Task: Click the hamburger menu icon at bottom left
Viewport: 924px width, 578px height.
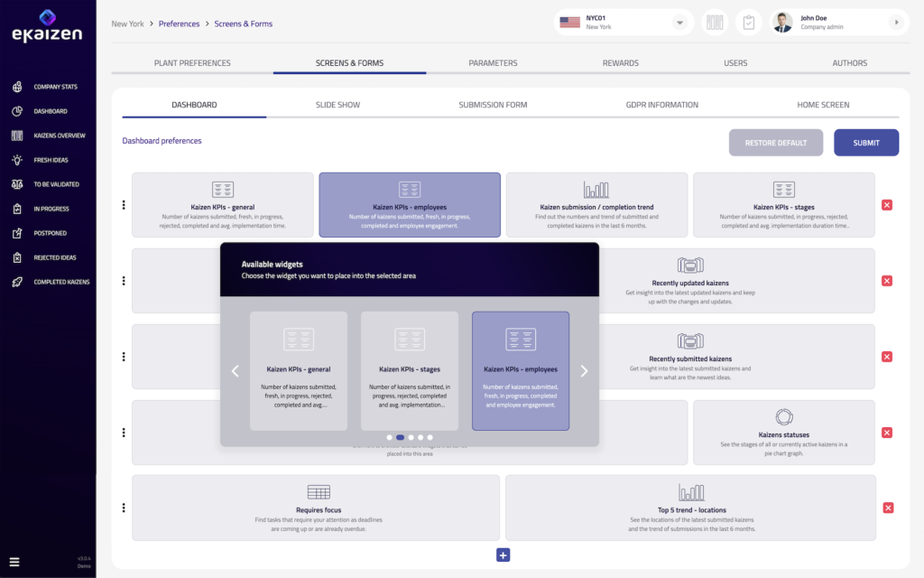Action: point(14,562)
